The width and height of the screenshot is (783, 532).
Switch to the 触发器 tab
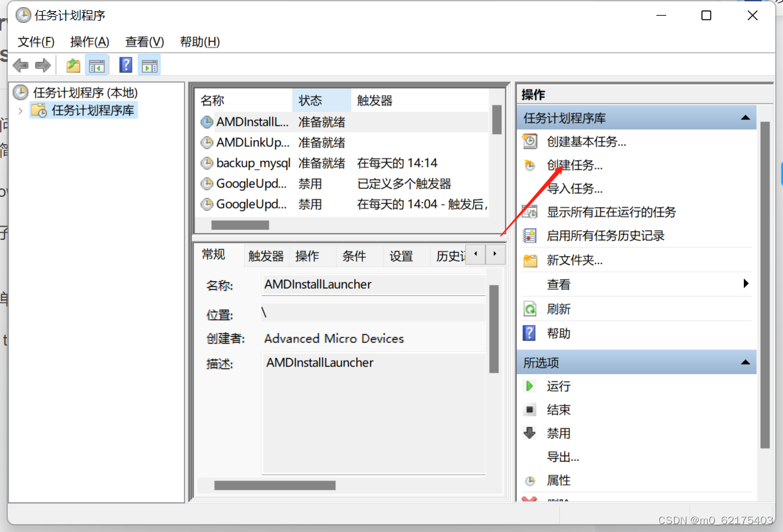click(x=266, y=256)
